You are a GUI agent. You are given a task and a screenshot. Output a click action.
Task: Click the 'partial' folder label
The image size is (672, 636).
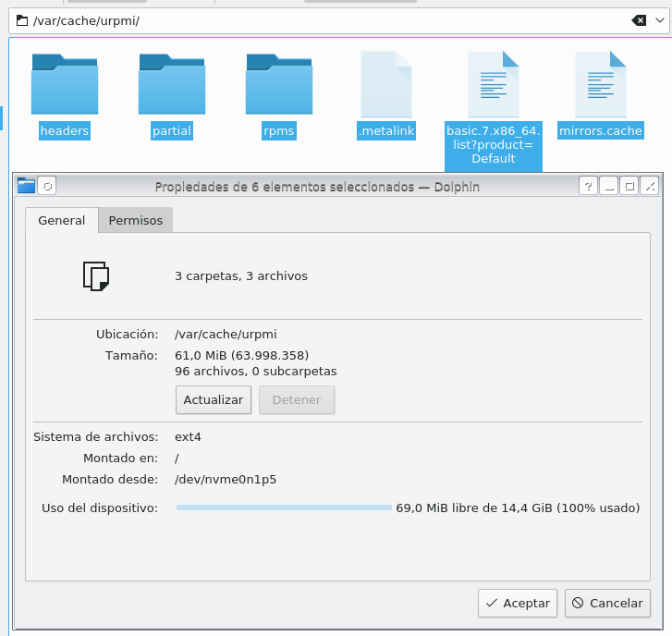[172, 130]
